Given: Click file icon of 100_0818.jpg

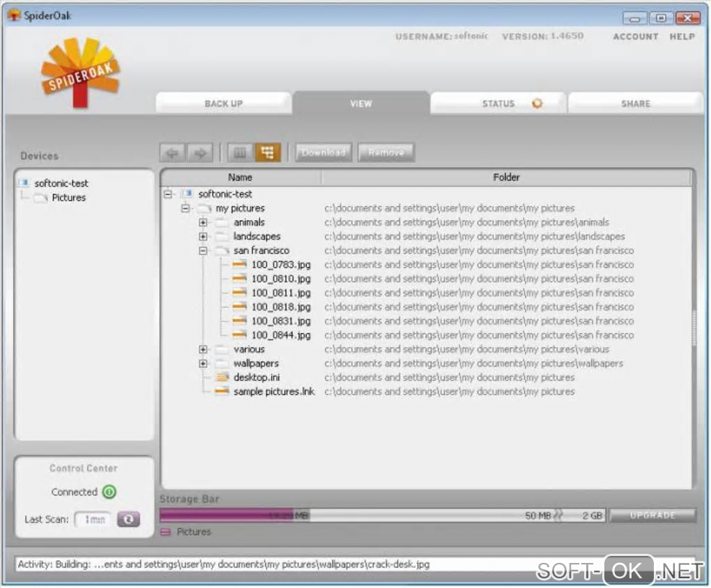Looking at the screenshot, I should 239,307.
